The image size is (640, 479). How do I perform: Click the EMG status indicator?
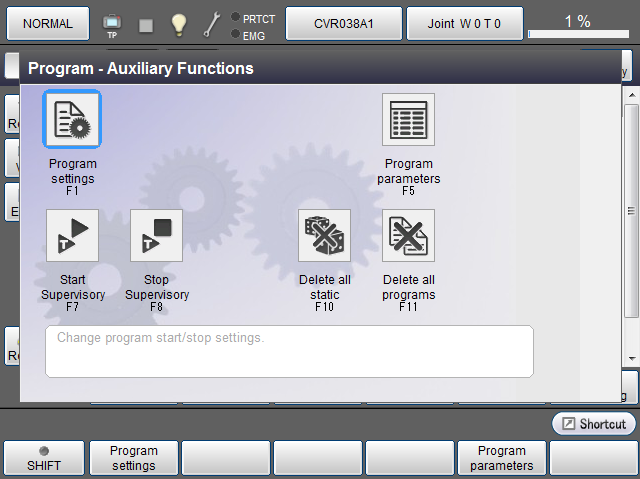point(251,34)
